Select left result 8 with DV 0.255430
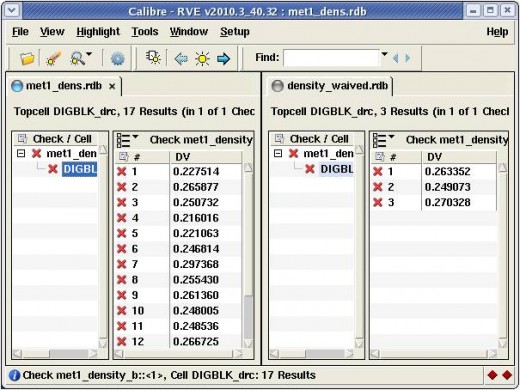 178,280
